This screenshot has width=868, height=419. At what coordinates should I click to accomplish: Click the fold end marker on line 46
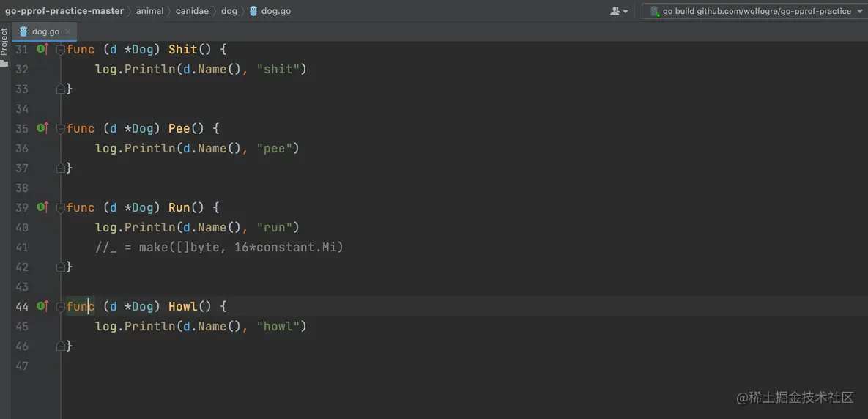tap(61, 346)
